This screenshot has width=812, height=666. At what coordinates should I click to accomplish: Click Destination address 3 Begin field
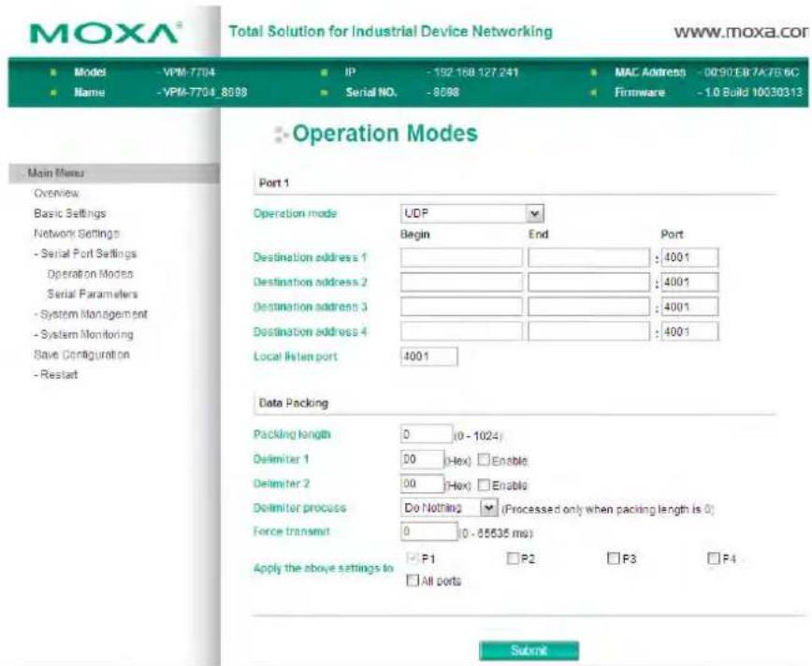[x=461, y=307]
